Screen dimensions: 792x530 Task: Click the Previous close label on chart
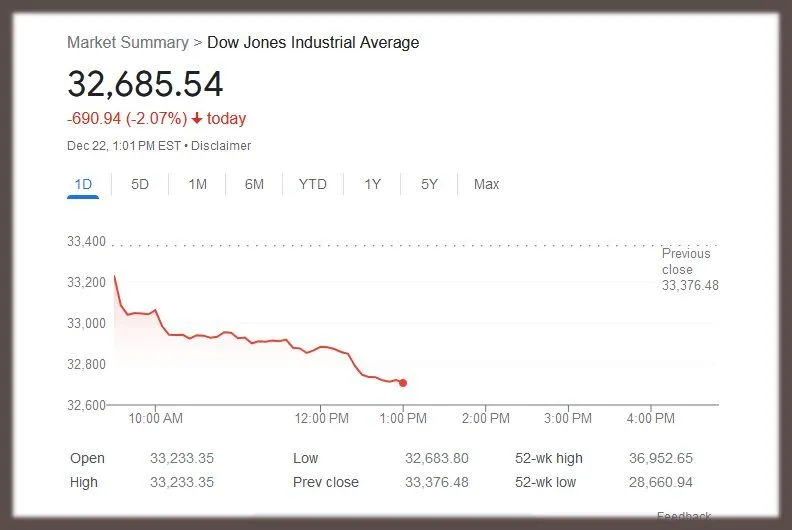tap(686, 261)
